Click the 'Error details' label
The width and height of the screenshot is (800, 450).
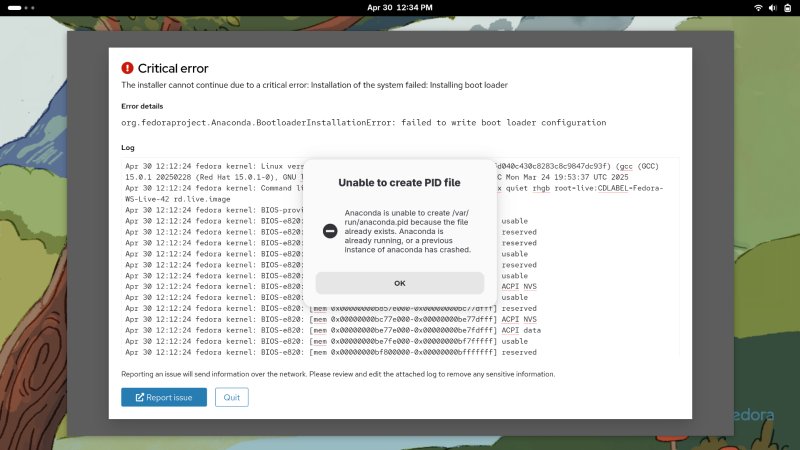pyautogui.click(x=142, y=106)
